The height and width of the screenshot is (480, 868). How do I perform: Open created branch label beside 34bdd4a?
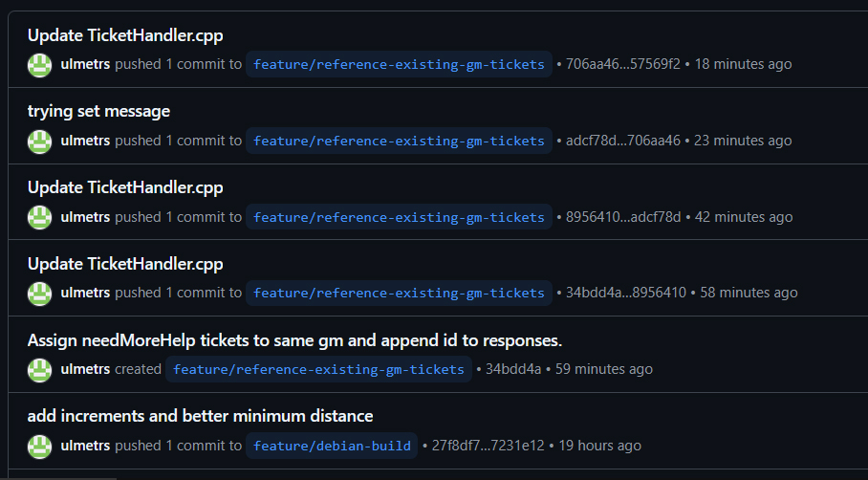[x=319, y=369]
